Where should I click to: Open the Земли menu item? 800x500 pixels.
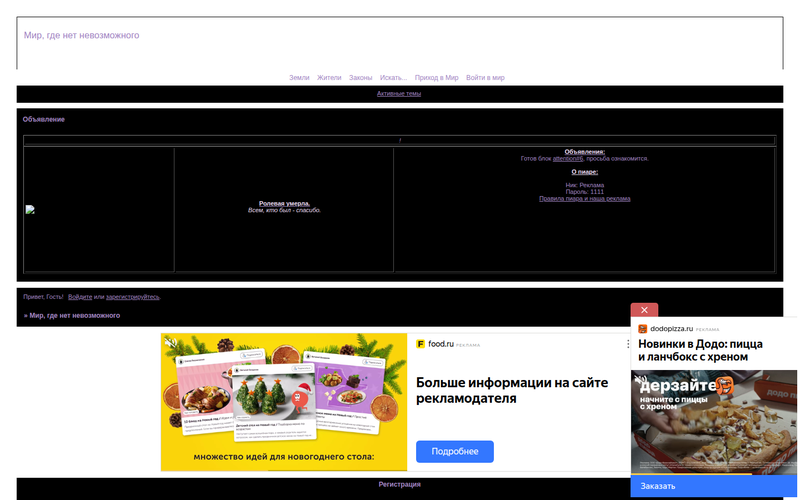[299, 77]
